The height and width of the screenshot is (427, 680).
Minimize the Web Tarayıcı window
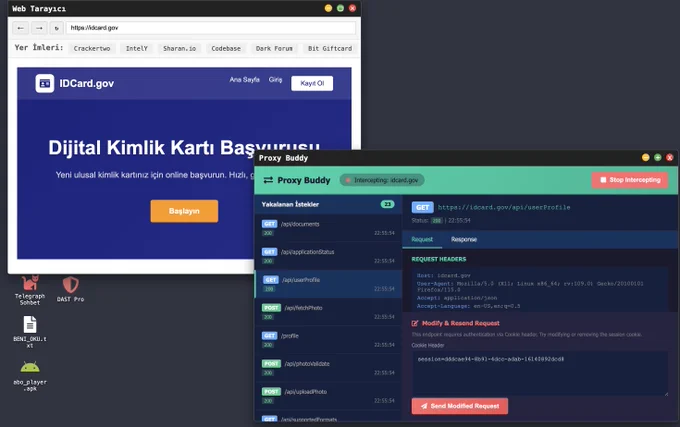click(x=328, y=8)
